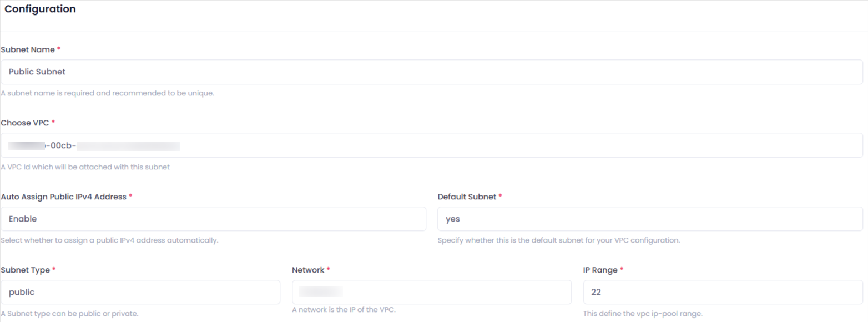Viewport: 868px width, 322px height.
Task: Open the Choose VPC selection field
Action: tap(432, 145)
